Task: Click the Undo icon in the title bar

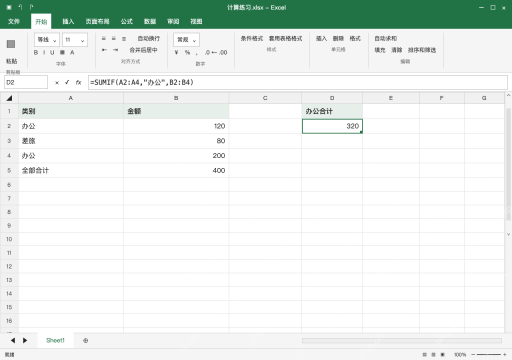Action: (x=20, y=7)
